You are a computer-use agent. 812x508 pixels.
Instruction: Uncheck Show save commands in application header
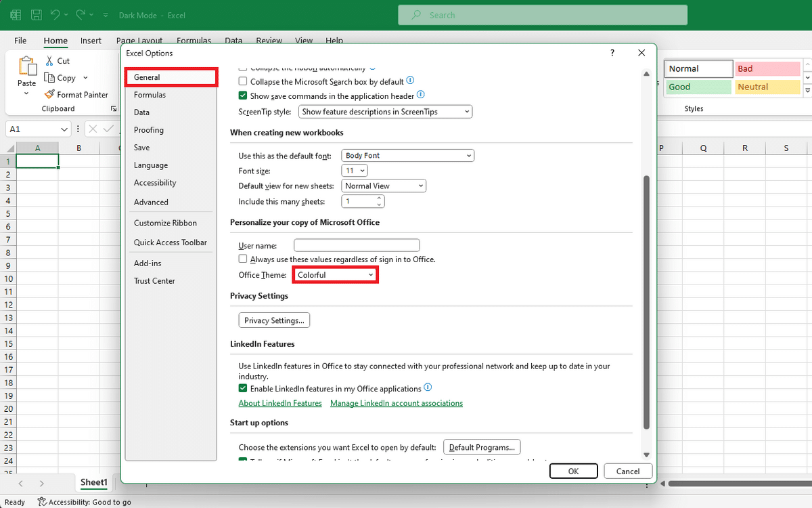coord(243,96)
